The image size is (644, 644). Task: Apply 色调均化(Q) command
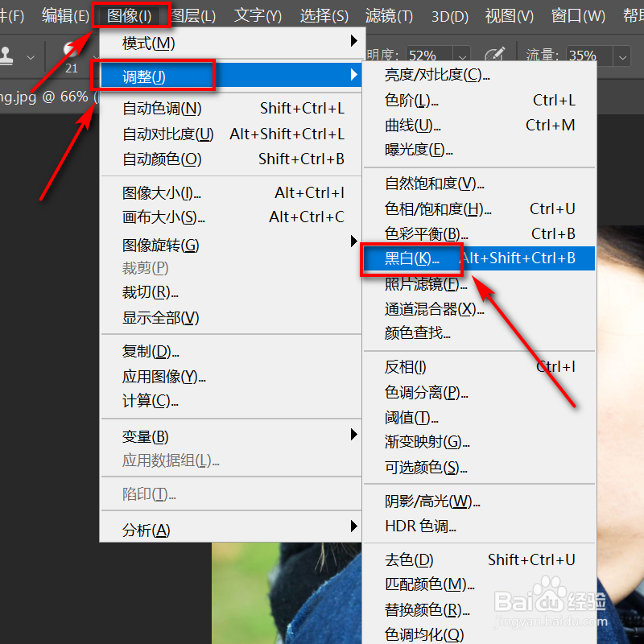tap(479, 634)
